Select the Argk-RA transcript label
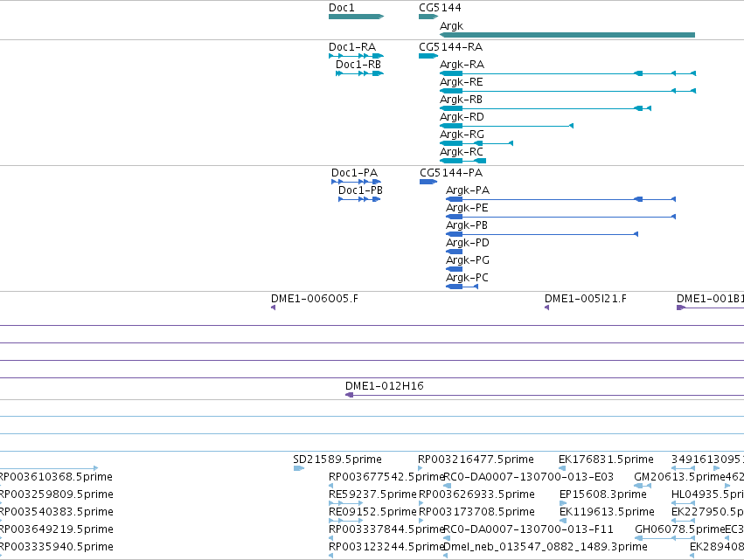 [462, 65]
